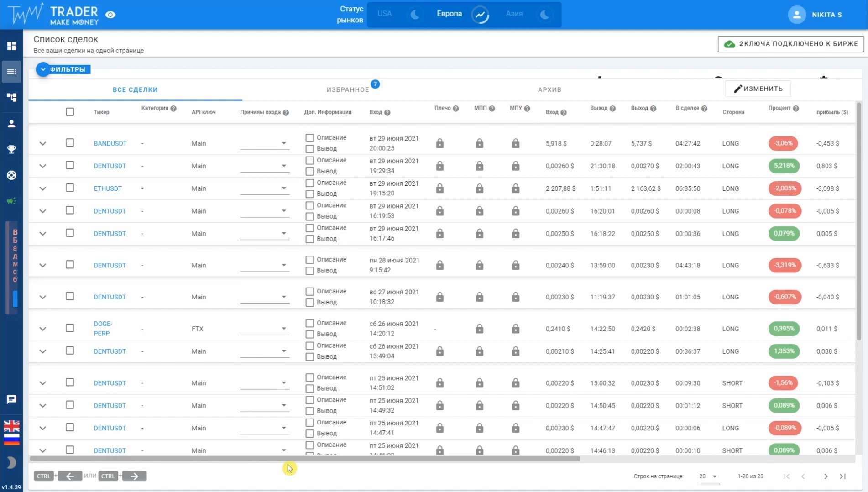Click the ИЗМЕНИТЬ edit button
The height and width of the screenshot is (492, 868).
click(758, 89)
